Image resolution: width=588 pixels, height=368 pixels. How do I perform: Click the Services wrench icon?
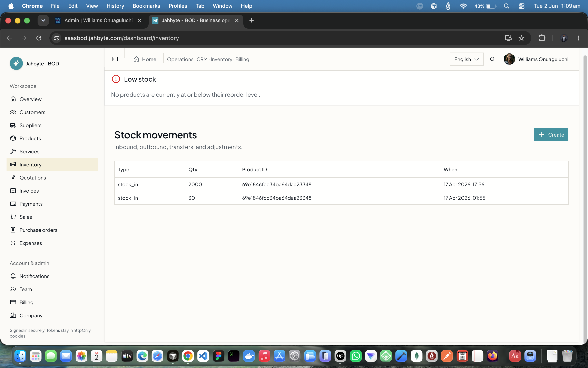click(x=13, y=151)
